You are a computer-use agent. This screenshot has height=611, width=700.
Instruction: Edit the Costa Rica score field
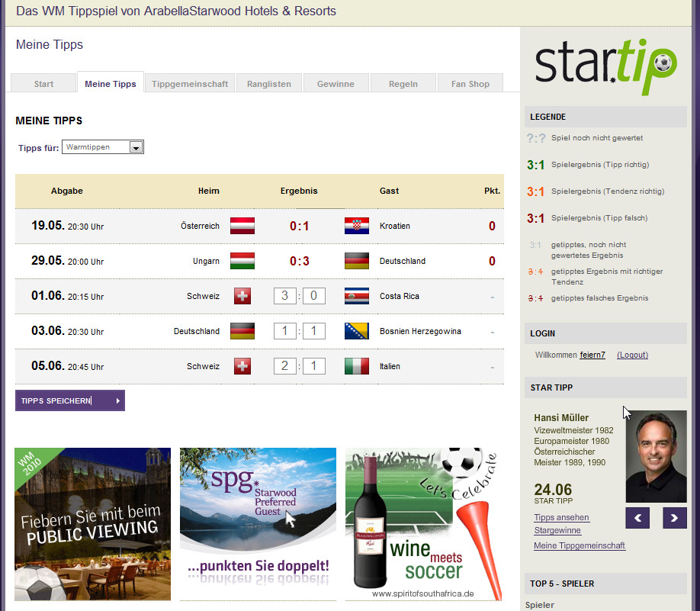click(x=314, y=296)
